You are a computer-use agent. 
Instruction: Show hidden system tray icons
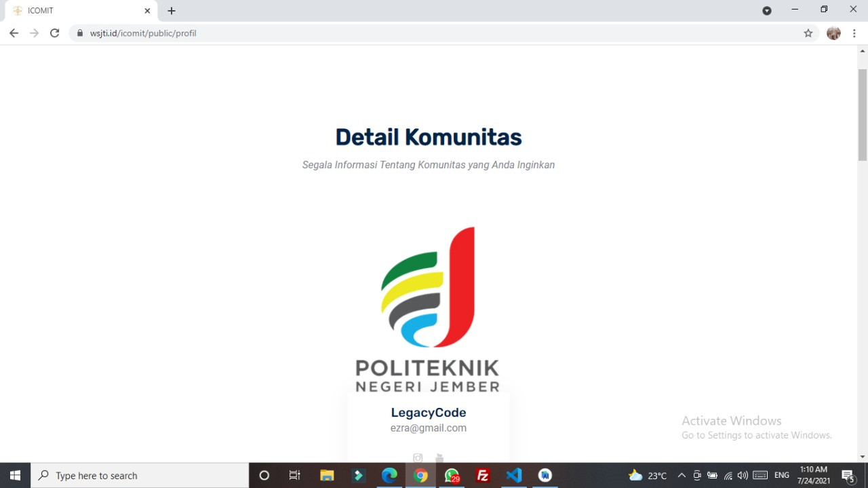tap(682, 475)
